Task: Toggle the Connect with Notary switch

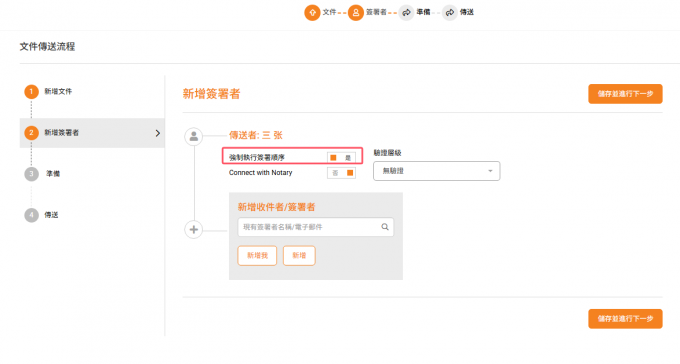Action: pyautogui.click(x=341, y=173)
